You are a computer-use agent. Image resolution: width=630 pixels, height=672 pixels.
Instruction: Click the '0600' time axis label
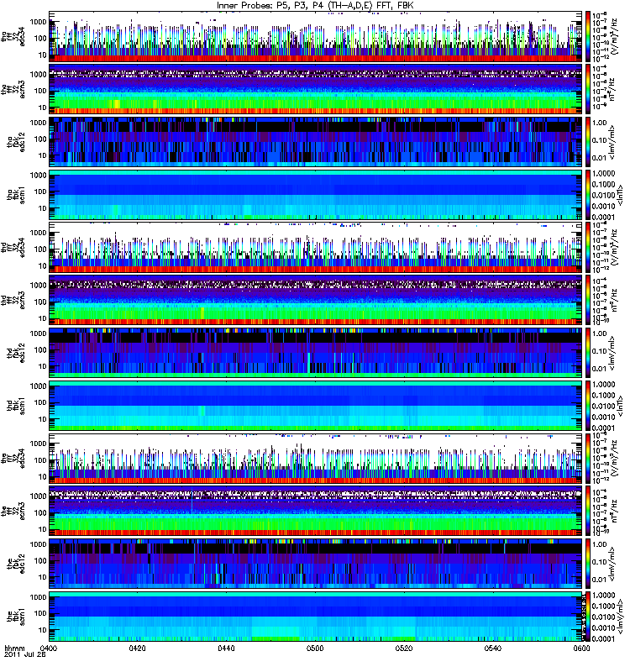[581, 648]
